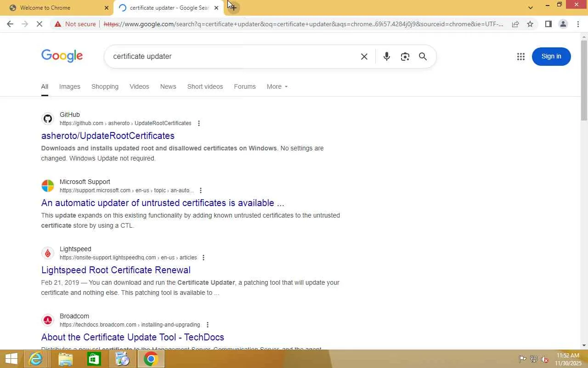The height and width of the screenshot is (368, 588).
Task: Open Lightspeed Root Certificate Renewal link
Action: pyautogui.click(x=116, y=270)
